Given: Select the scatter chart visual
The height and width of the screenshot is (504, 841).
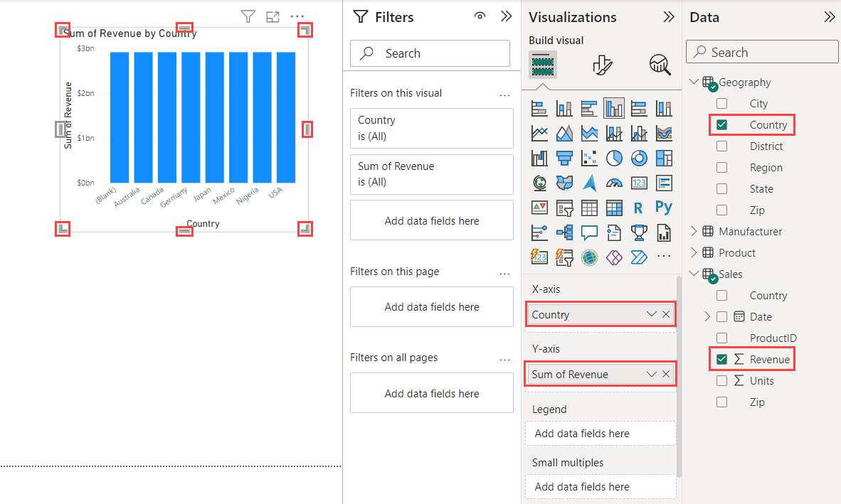Looking at the screenshot, I should [x=589, y=158].
